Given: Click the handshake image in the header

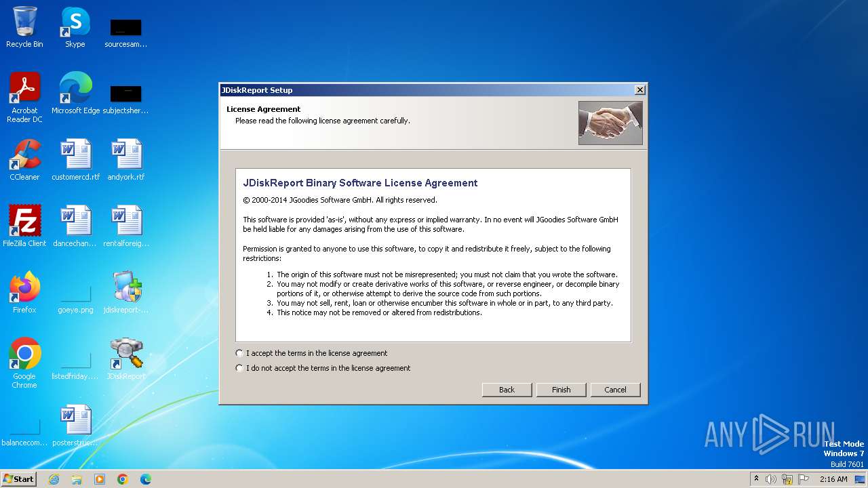Looking at the screenshot, I should 610,123.
